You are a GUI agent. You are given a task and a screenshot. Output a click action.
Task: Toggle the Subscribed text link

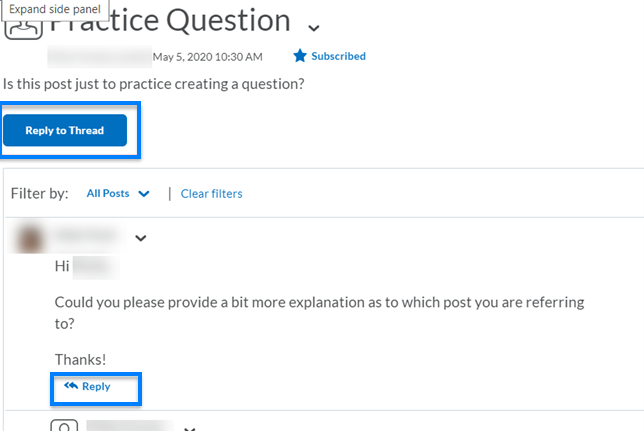338,56
